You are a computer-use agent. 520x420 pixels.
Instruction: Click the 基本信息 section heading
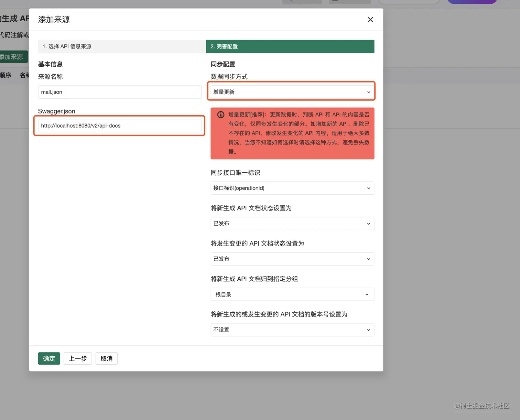(x=50, y=64)
